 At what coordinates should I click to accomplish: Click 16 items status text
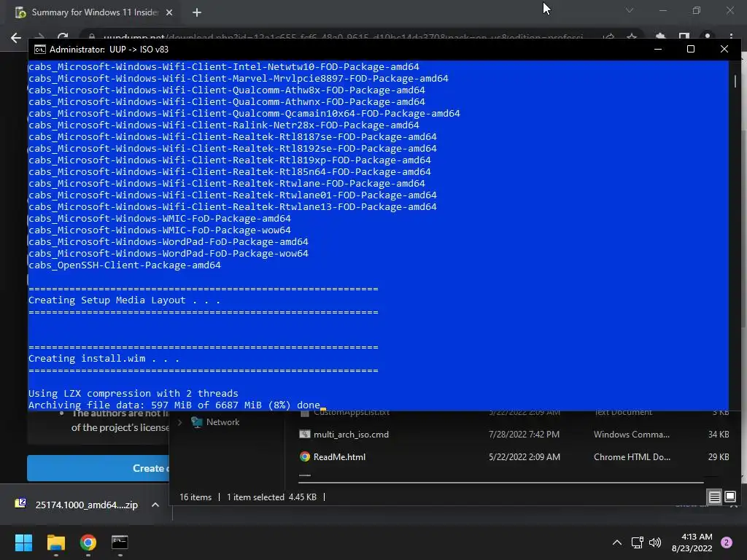(x=196, y=497)
